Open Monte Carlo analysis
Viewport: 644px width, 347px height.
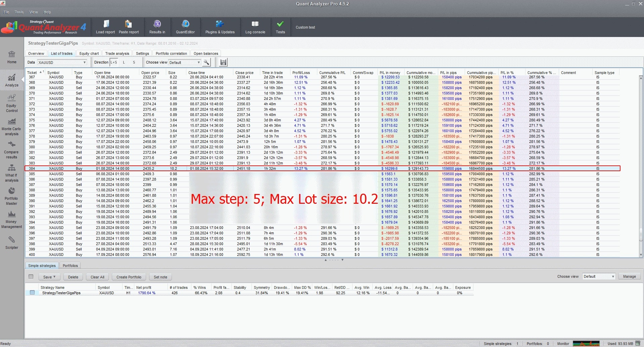tap(12, 126)
